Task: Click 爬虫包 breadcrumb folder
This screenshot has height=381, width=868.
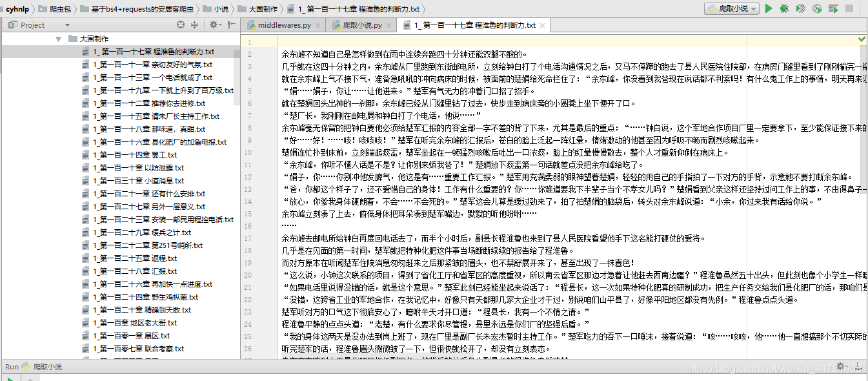Action: coord(55,9)
